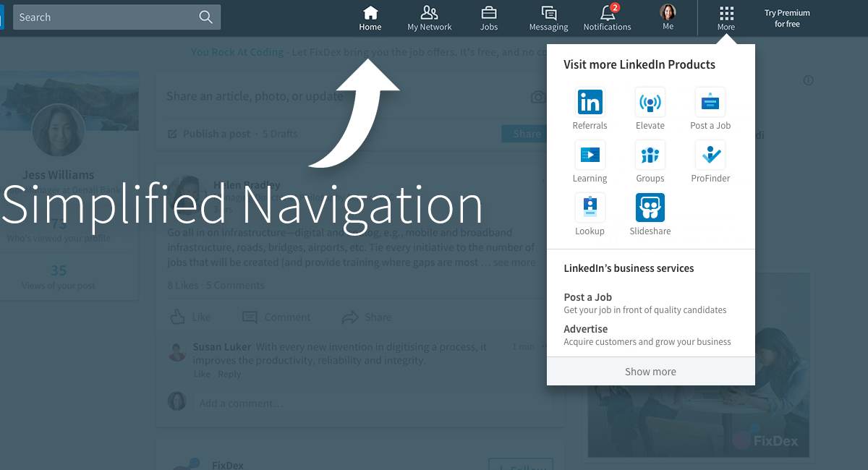This screenshot has width=868, height=470.
Task: Open Jess Williams profile photo
Action: (x=58, y=130)
